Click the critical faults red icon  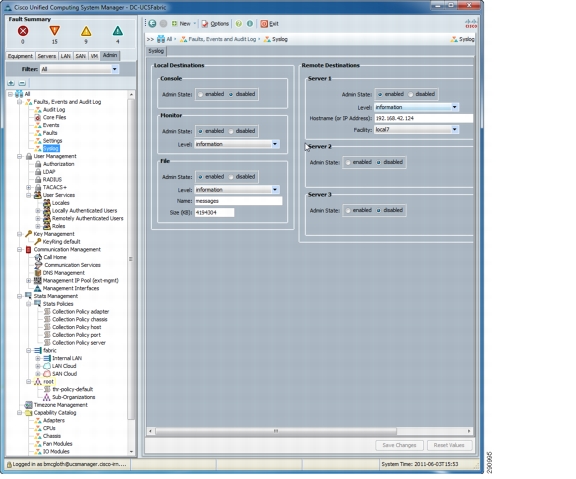(x=23, y=31)
